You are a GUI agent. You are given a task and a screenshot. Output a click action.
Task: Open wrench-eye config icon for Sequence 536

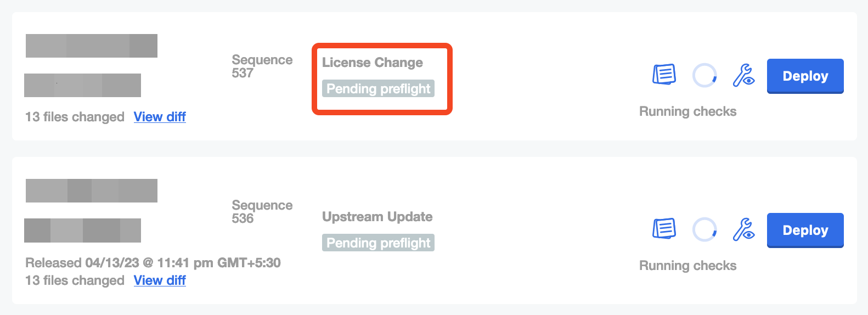[743, 229]
